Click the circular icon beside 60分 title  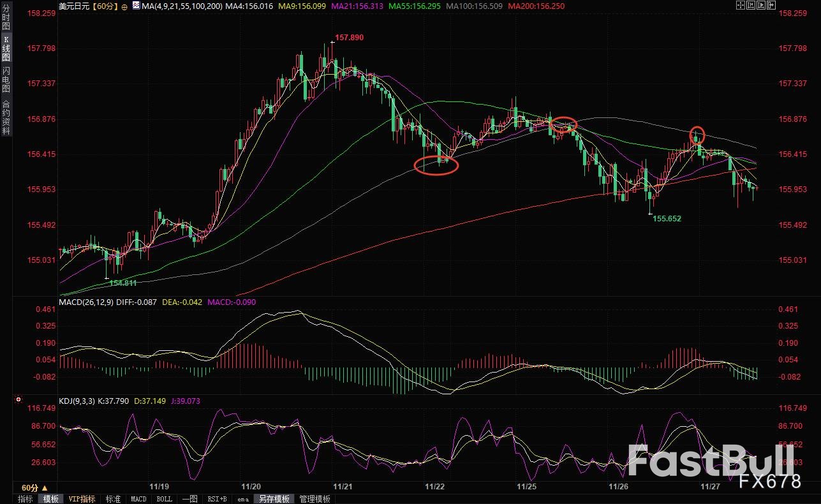pos(123,6)
